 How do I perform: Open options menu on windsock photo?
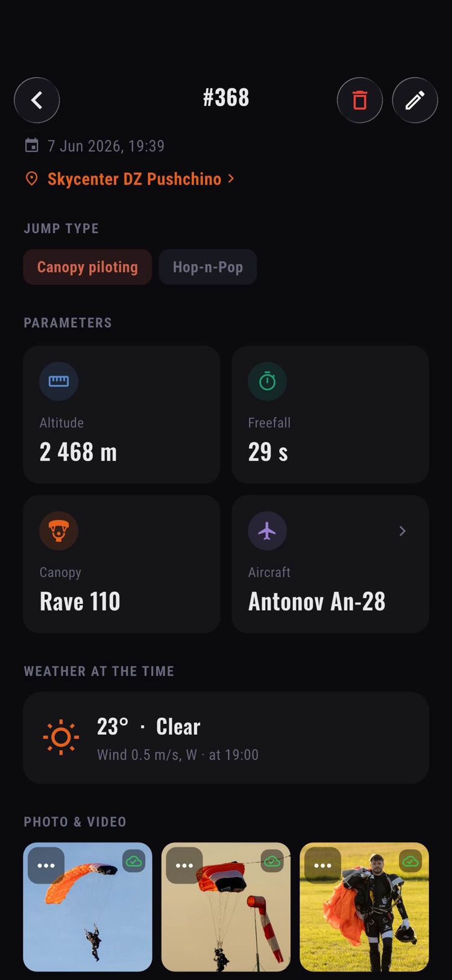[x=184, y=865]
